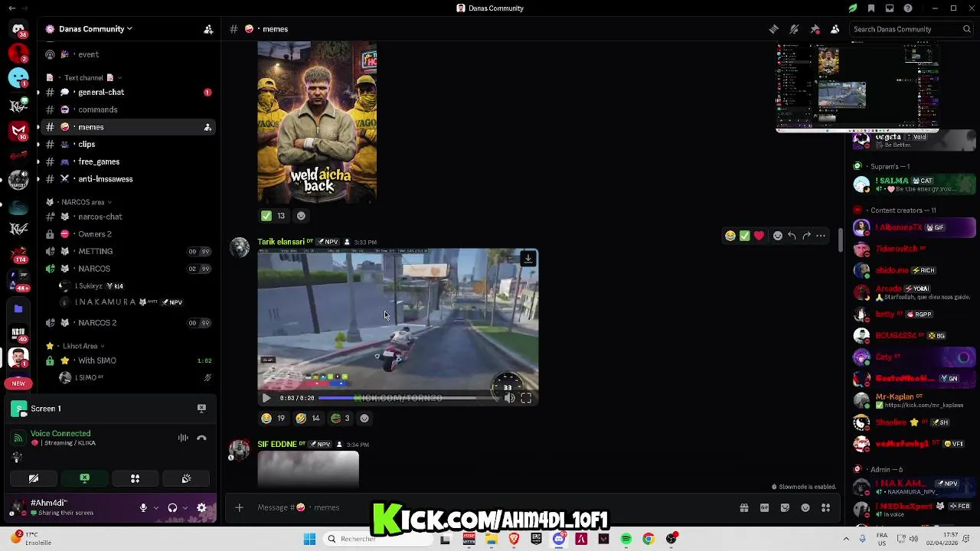Toggle the member list icon
The image size is (980, 551).
pos(835,29)
